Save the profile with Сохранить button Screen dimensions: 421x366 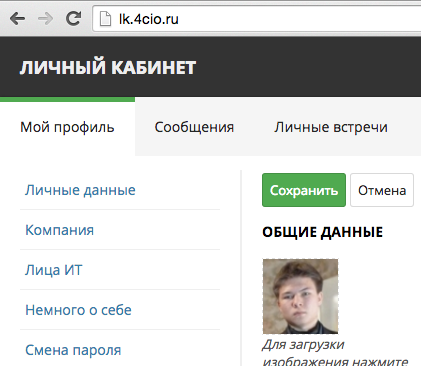(304, 190)
